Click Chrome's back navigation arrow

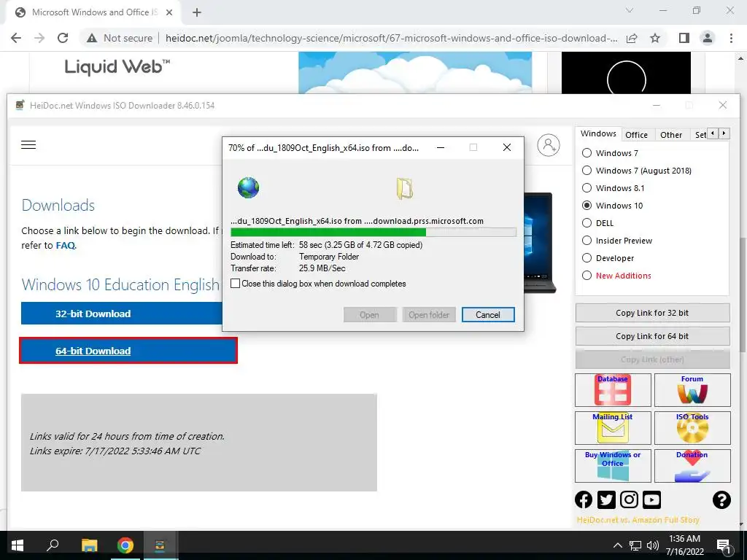point(16,38)
